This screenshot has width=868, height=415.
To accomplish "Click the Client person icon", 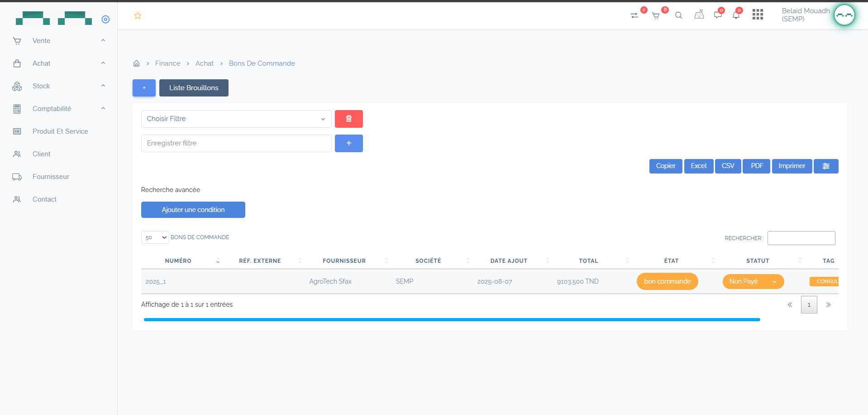I will tap(17, 154).
